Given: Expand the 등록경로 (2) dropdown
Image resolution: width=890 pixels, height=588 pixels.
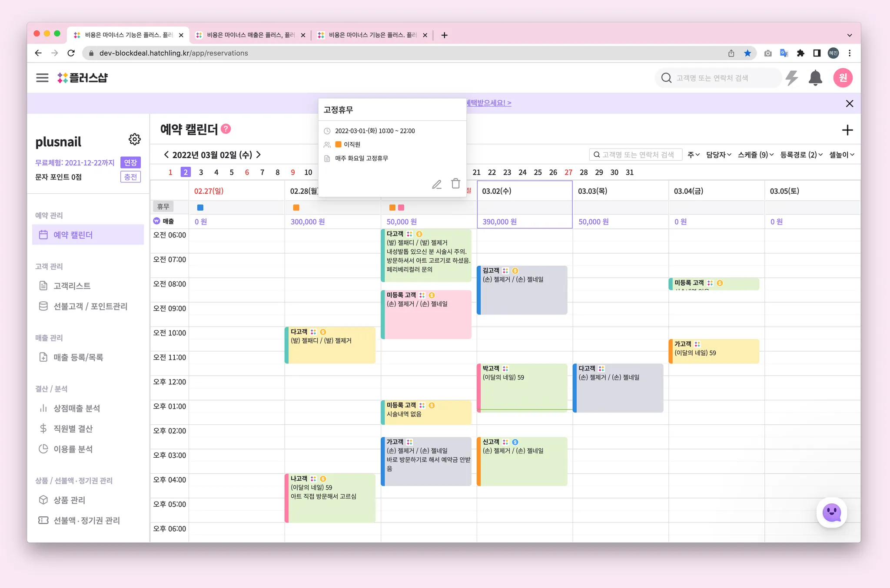Looking at the screenshot, I should coord(801,155).
